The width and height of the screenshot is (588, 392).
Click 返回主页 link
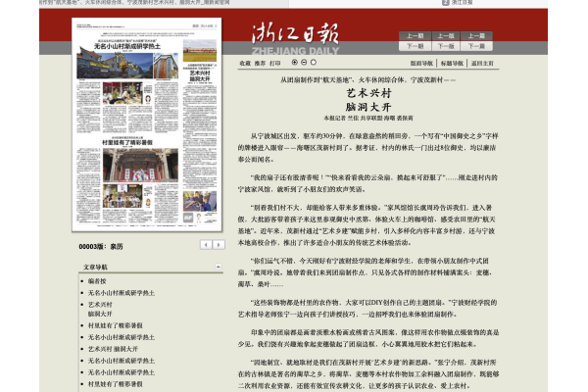[x=482, y=62]
